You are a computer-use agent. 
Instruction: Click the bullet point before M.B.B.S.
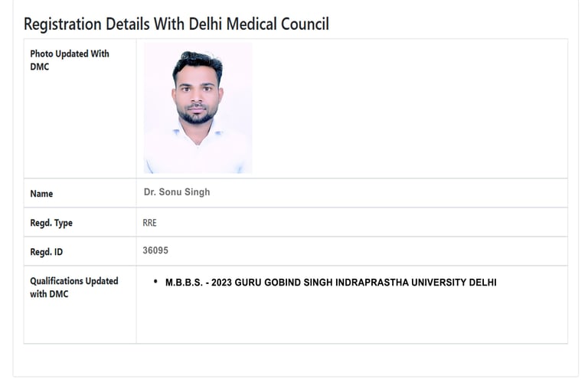point(155,282)
